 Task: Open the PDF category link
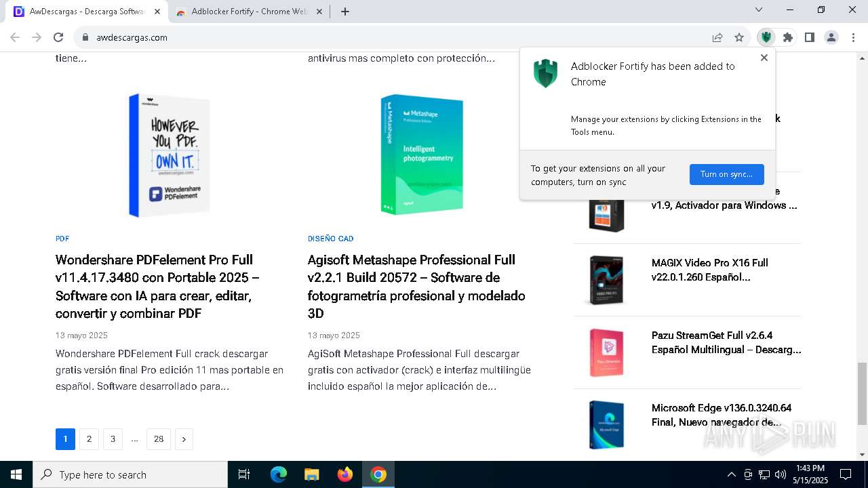point(62,239)
